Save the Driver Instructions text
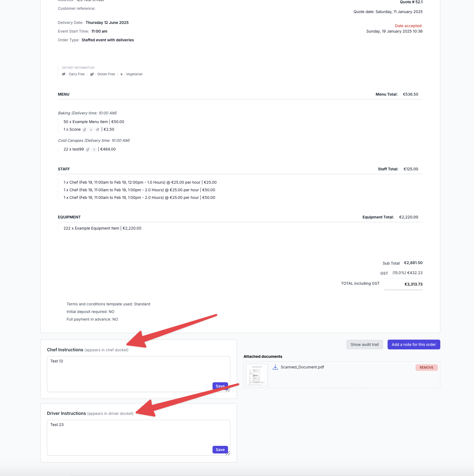The image size is (474, 476). 220,450
